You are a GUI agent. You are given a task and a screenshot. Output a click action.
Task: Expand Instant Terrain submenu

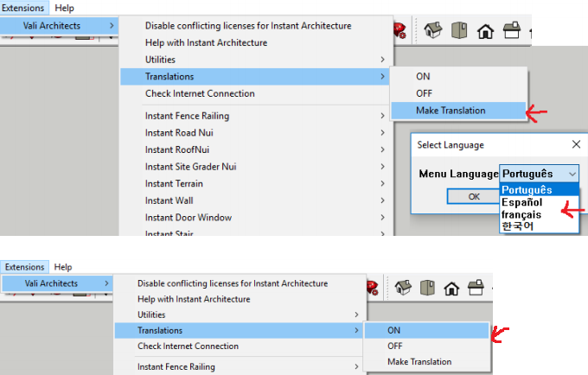click(257, 183)
